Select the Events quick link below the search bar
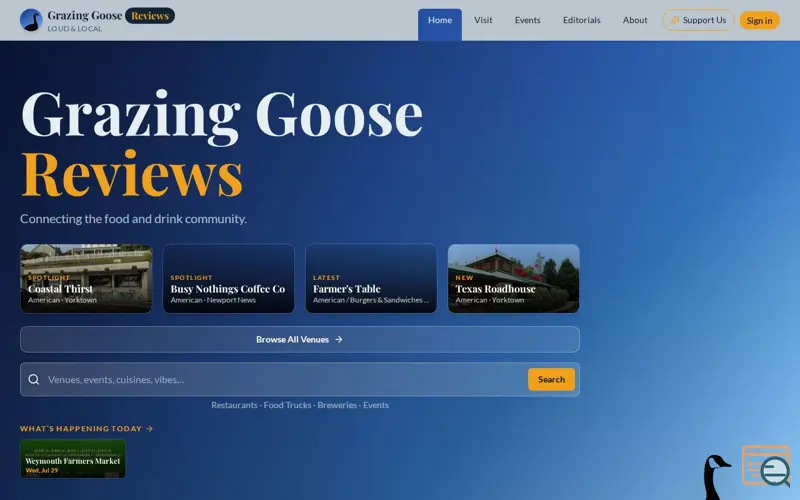This screenshot has width=800, height=500. tap(376, 405)
